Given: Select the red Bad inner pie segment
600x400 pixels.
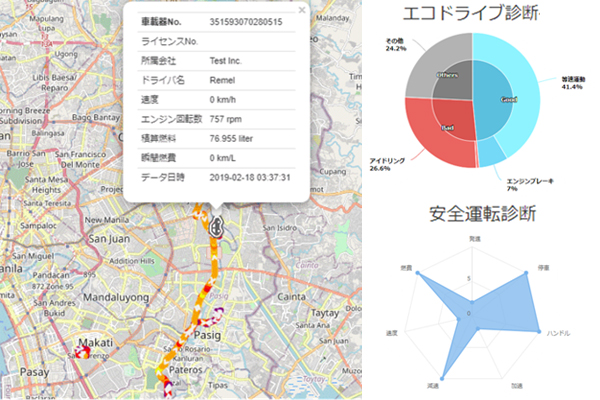Looking at the screenshot, I should (455, 119).
